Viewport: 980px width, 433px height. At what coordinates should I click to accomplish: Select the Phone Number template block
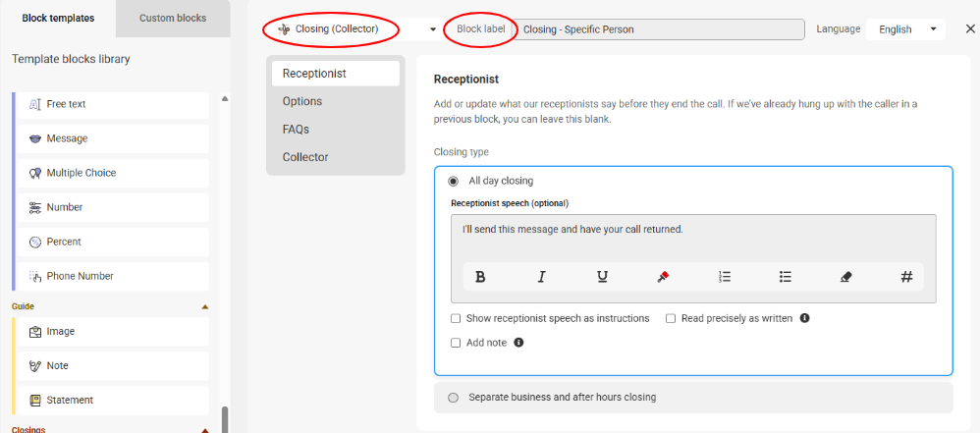113,276
